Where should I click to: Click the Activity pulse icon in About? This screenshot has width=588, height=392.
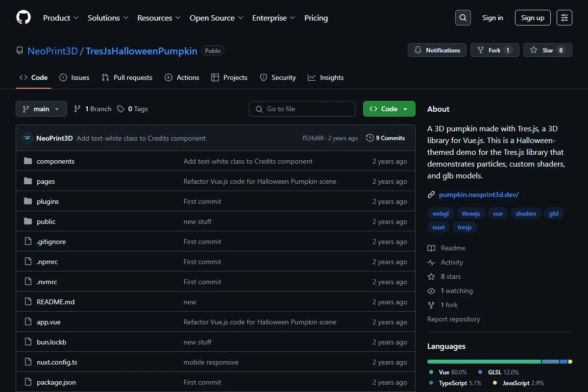[431, 262]
